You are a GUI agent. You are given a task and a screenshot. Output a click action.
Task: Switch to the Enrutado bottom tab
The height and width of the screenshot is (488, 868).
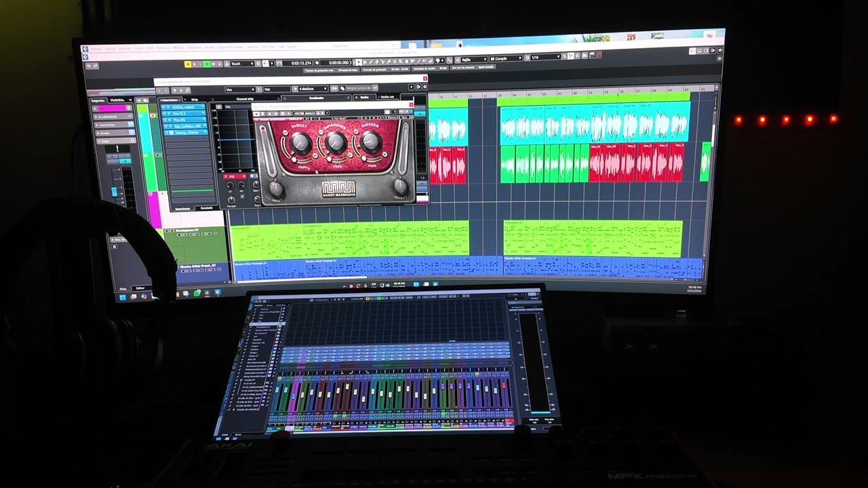click(207, 208)
